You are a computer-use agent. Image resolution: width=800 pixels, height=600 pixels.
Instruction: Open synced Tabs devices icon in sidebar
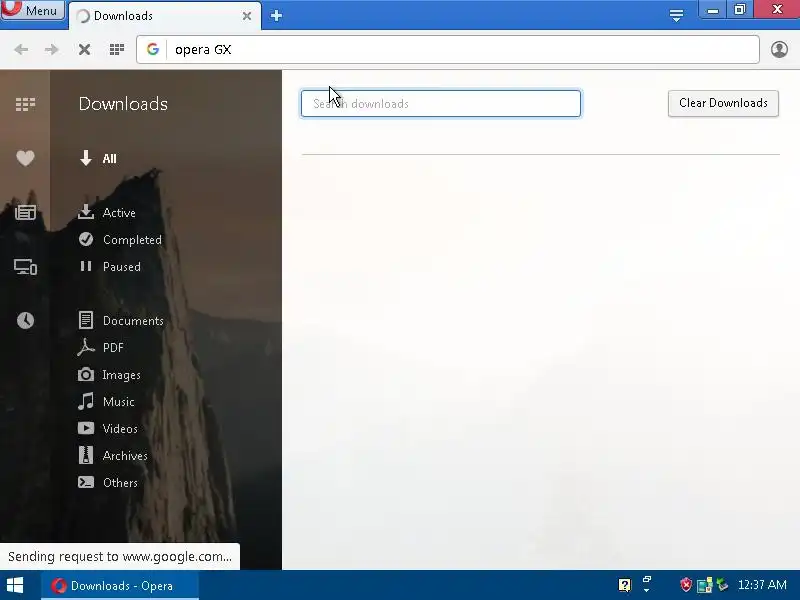(x=25, y=267)
